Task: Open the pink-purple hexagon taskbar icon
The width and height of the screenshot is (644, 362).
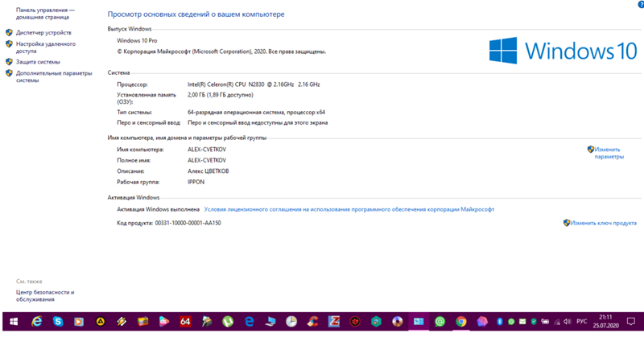Action: (x=482, y=322)
